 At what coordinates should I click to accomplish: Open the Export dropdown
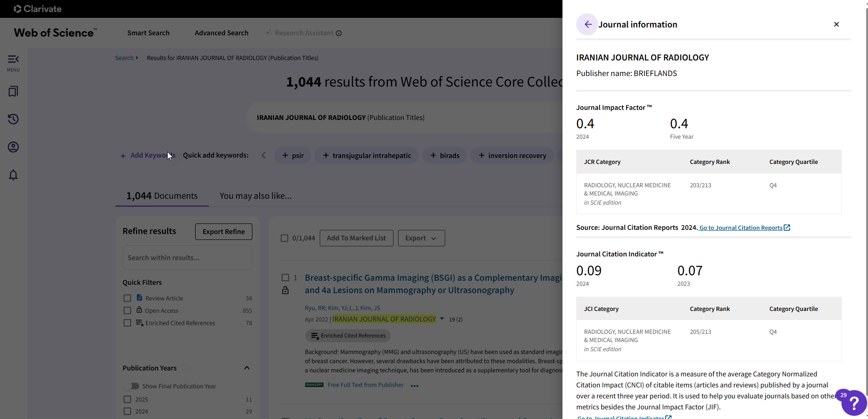(421, 238)
